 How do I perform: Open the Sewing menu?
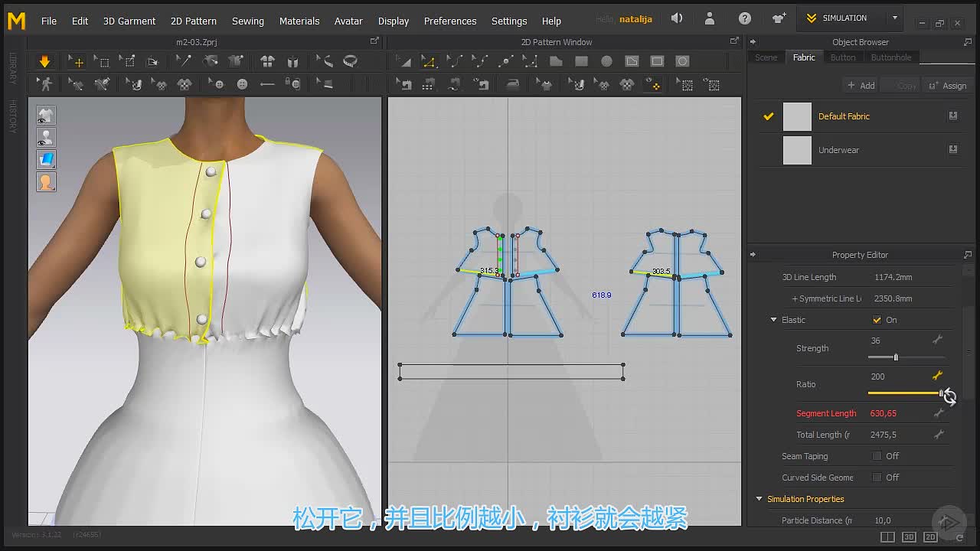[x=248, y=21]
